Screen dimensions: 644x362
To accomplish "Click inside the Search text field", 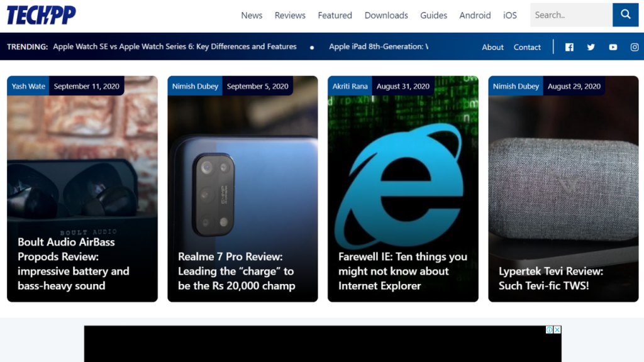I will tap(570, 15).
